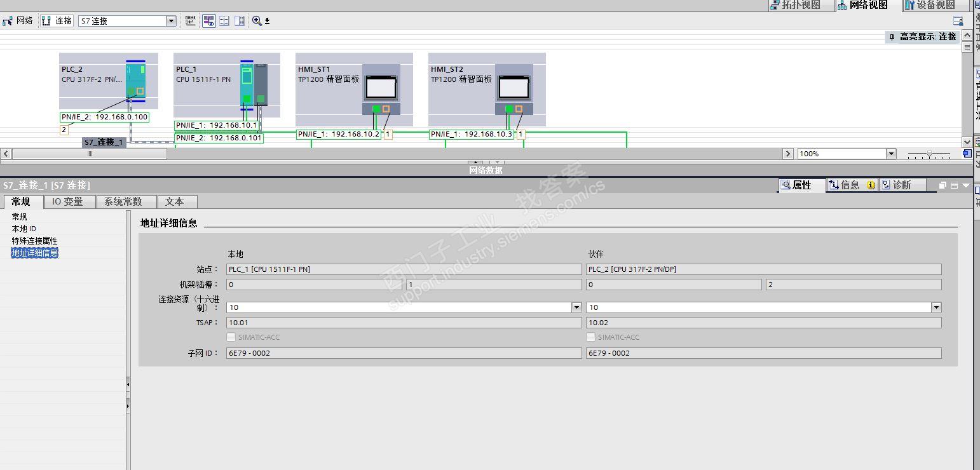Select the HMI_ST1 TP1200 panel icon
The width and height of the screenshot is (980, 470).
(381, 90)
